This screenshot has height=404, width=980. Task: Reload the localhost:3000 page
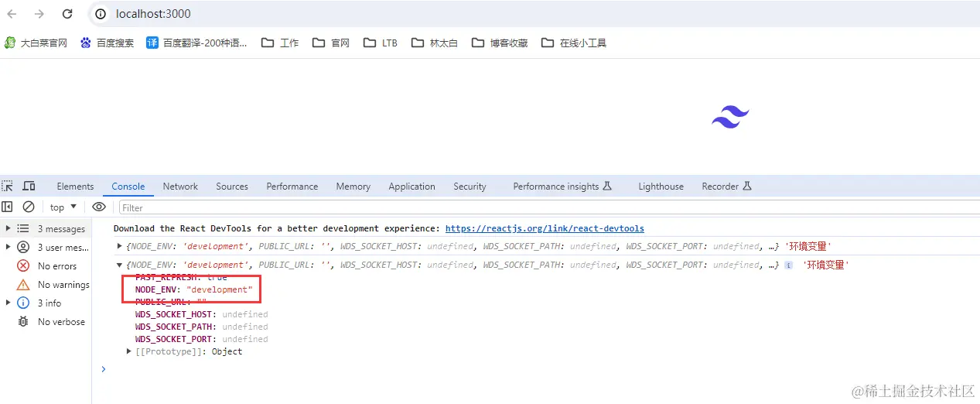point(67,14)
